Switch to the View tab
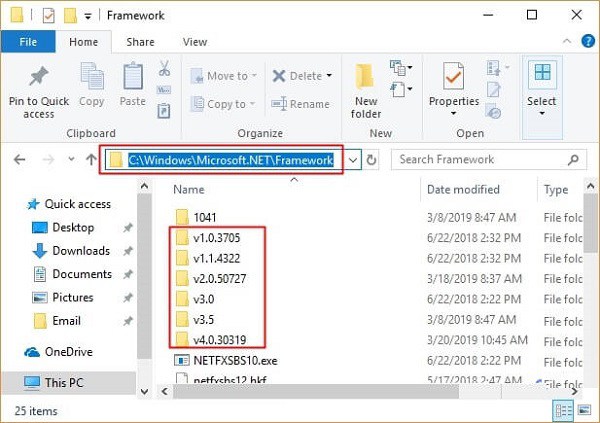The width and height of the screenshot is (600, 423). (195, 42)
